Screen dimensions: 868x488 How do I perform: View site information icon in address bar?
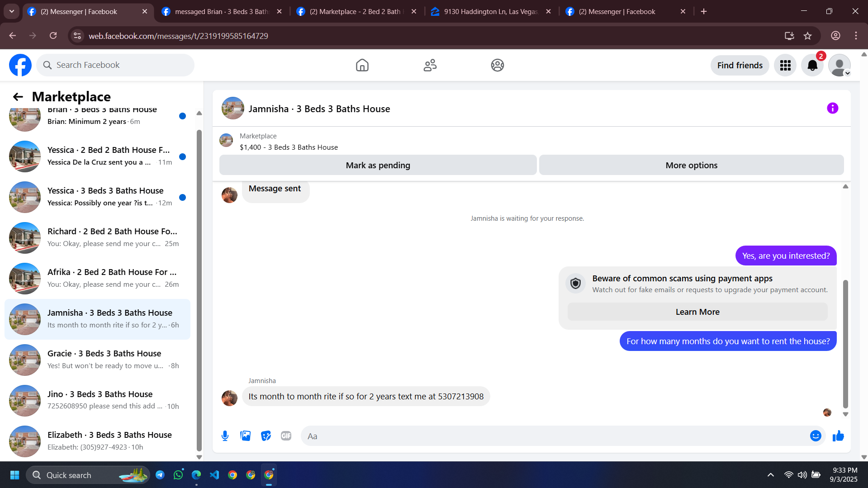coord(78,36)
